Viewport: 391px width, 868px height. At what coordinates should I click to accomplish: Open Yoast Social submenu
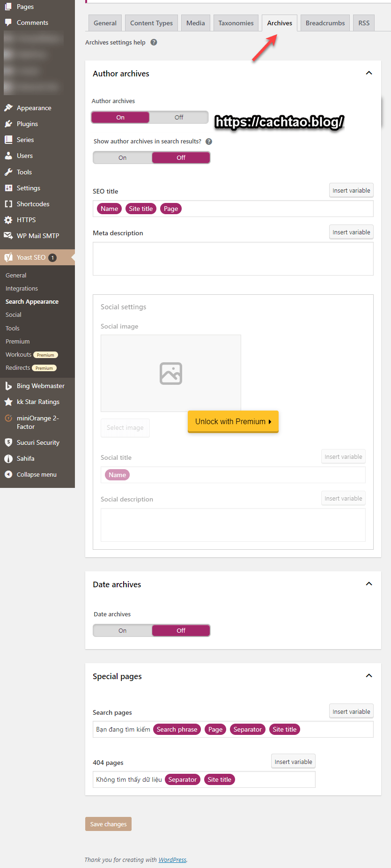point(14,315)
